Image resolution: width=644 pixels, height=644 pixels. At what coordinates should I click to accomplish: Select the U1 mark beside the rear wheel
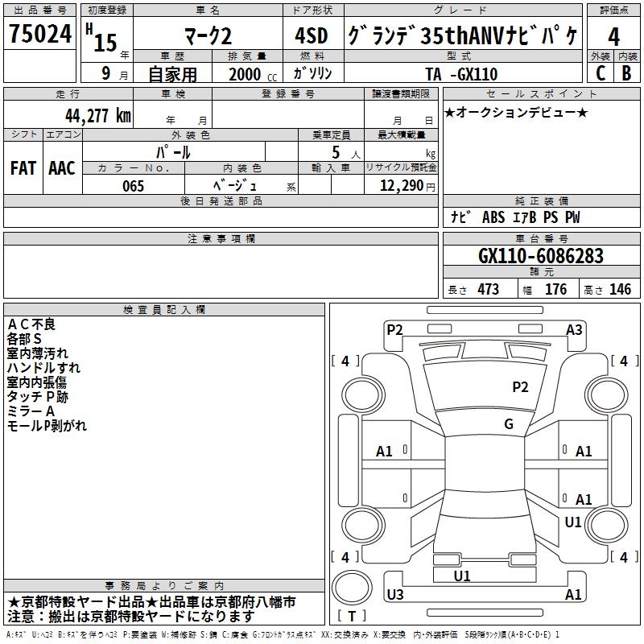tap(573, 522)
